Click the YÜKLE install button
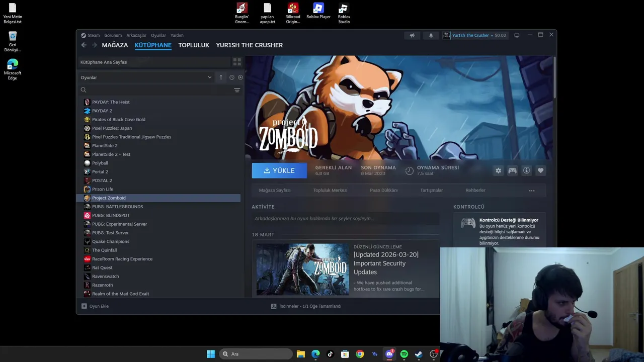Viewport: 644px width, 362px height. (x=279, y=170)
